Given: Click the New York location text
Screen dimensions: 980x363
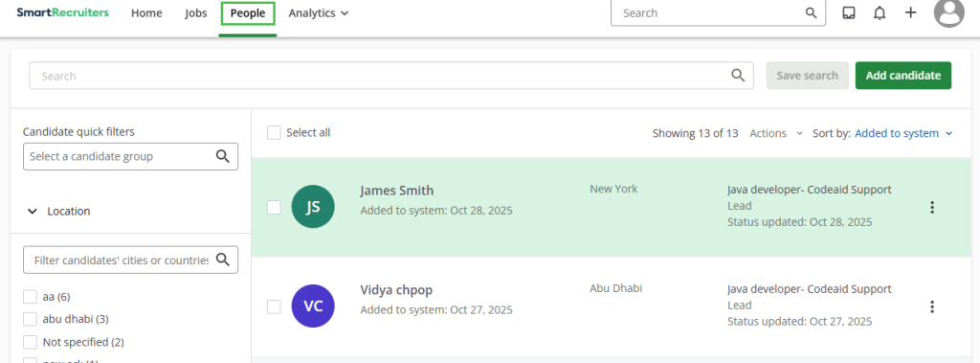Looking at the screenshot, I should pyautogui.click(x=613, y=189).
